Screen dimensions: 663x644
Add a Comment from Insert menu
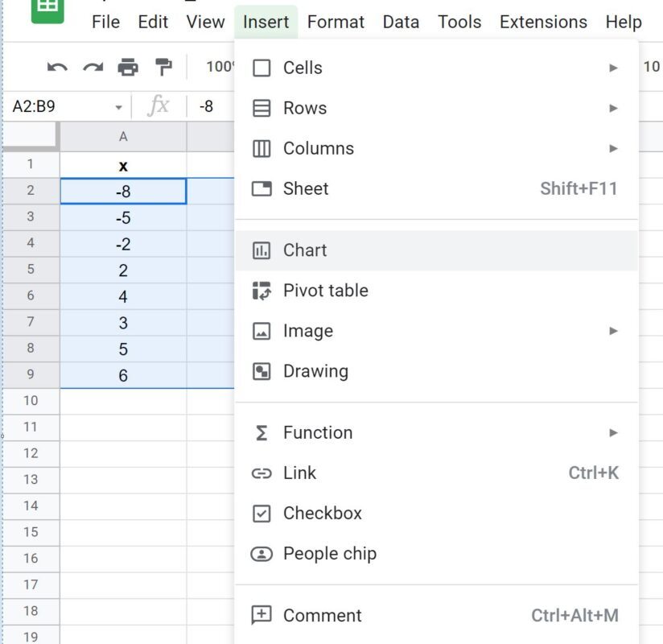(x=436, y=615)
